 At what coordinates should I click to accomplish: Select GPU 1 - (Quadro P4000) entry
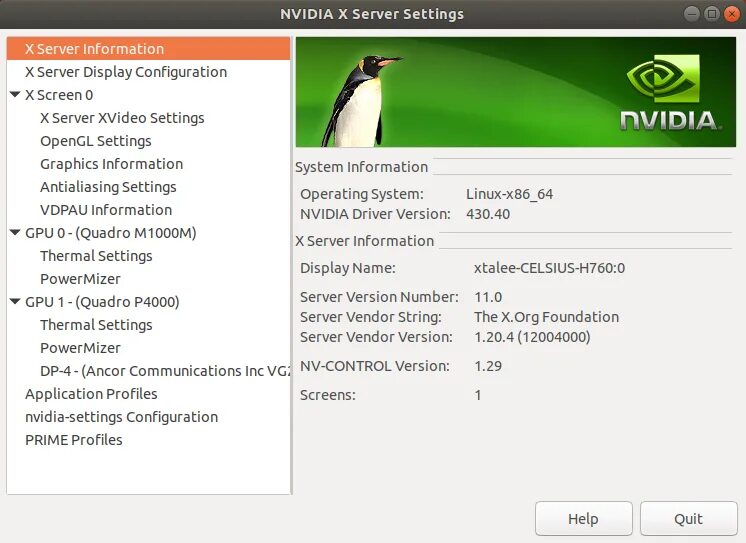(x=102, y=302)
